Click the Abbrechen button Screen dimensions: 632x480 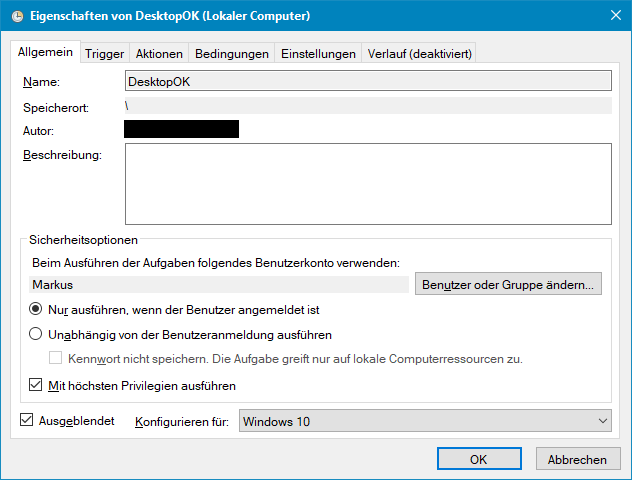[x=578, y=459]
